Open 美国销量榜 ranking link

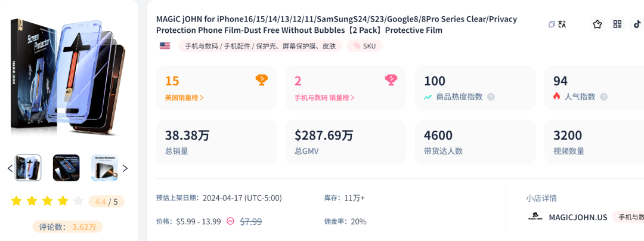(184, 98)
